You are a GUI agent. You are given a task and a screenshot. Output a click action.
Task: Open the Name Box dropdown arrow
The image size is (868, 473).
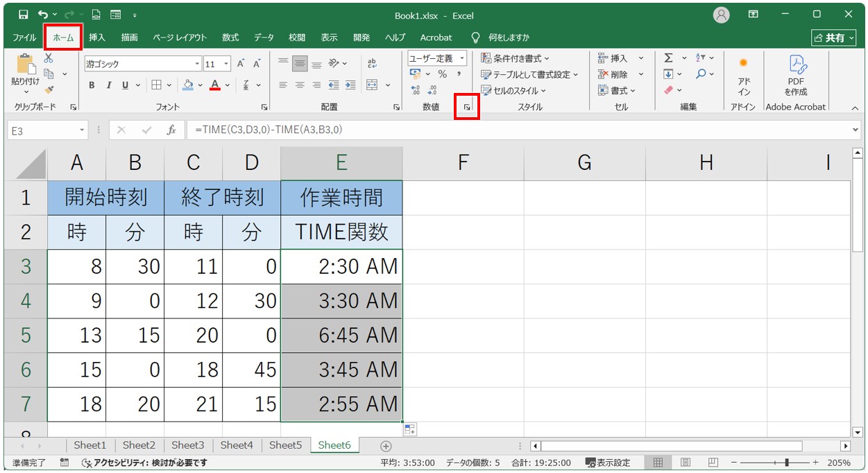tap(83, 130)
